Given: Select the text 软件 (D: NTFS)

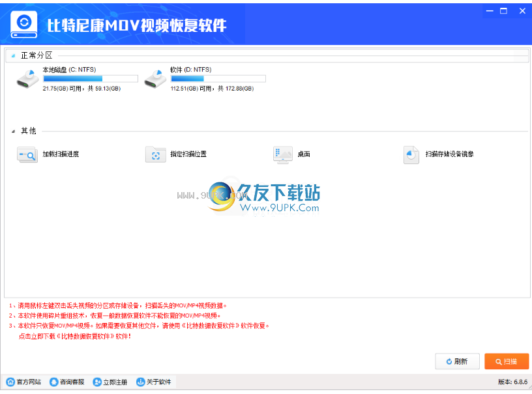Looking at the screenshot, I should pyautogui.click(x=190, y=70).
